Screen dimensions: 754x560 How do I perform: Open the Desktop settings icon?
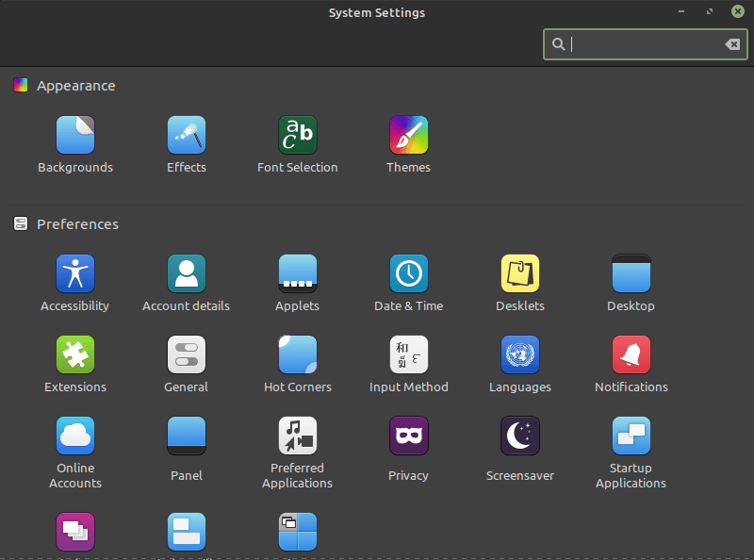(x=631, y=274)
